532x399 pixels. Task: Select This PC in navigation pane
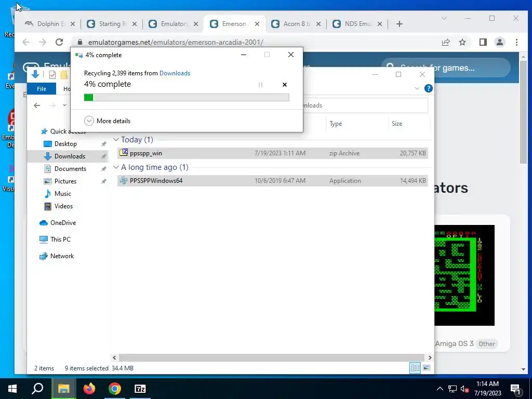(x=60, y=240)
